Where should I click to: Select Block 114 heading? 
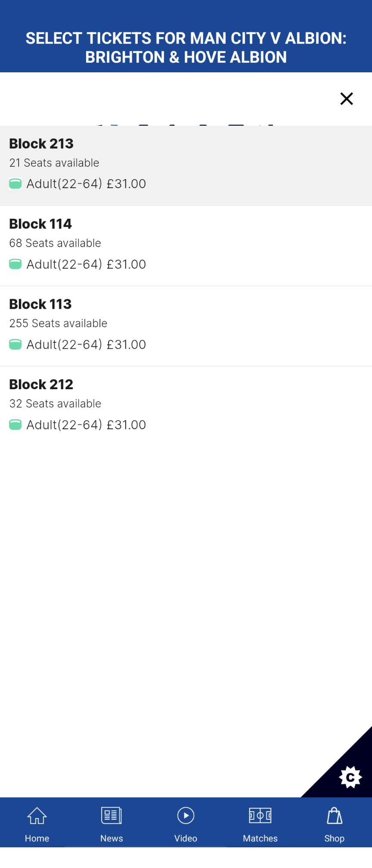coord(40,224)
